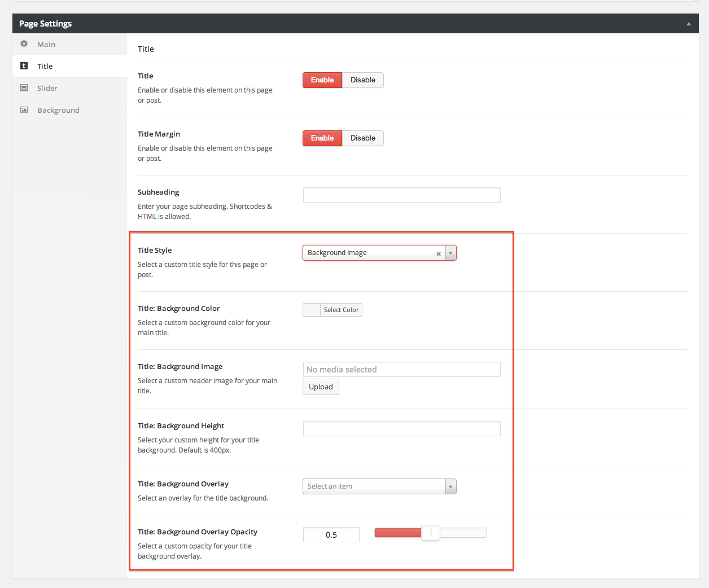Enable the Title Margin
Screen dimensions: 709x588
322,138
